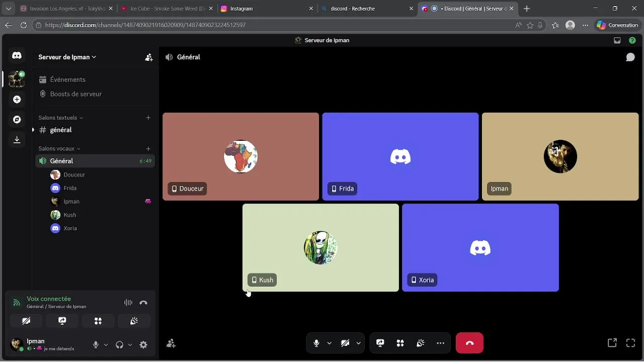
Task: Deafen headphones in user panel
Action: tap(119, 345)
